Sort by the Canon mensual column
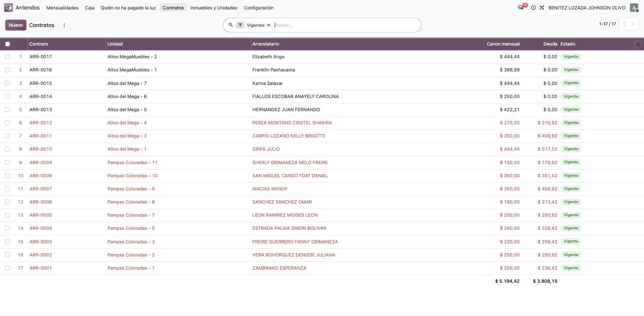 pos(503,44)
